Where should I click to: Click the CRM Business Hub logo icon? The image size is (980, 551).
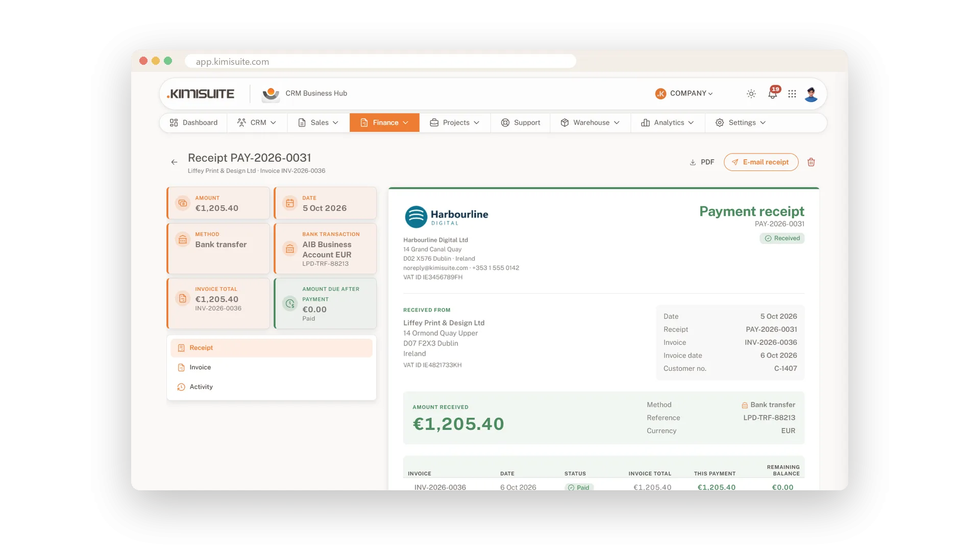coord(271,94)
